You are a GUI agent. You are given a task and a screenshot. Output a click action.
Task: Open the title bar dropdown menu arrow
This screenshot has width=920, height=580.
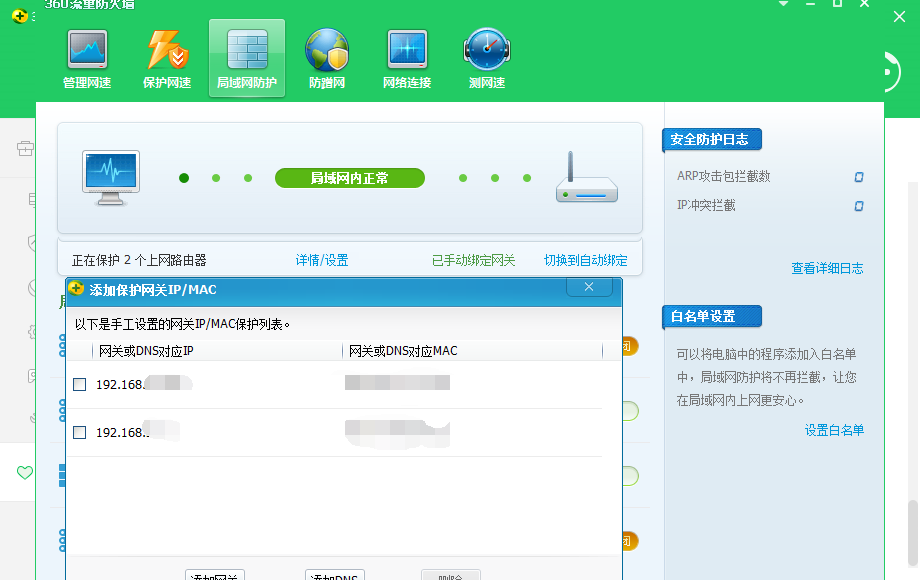(783, 4)
